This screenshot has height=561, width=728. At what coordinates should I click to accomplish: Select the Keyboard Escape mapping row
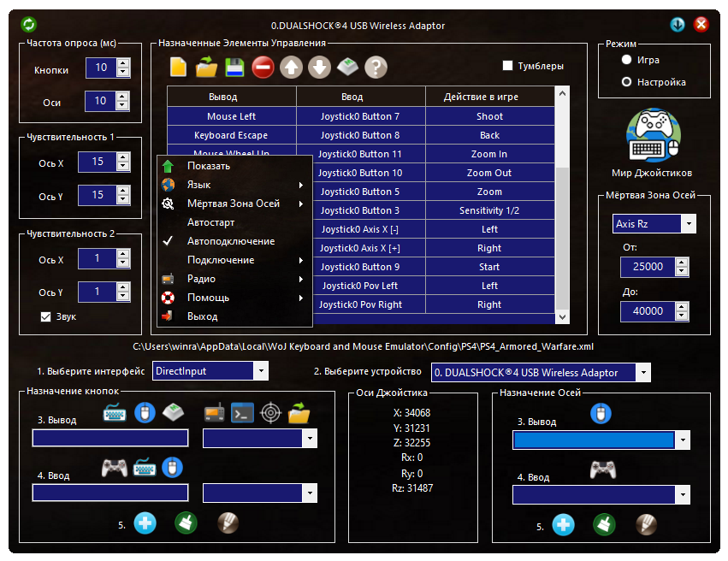[x=361, y=135]
